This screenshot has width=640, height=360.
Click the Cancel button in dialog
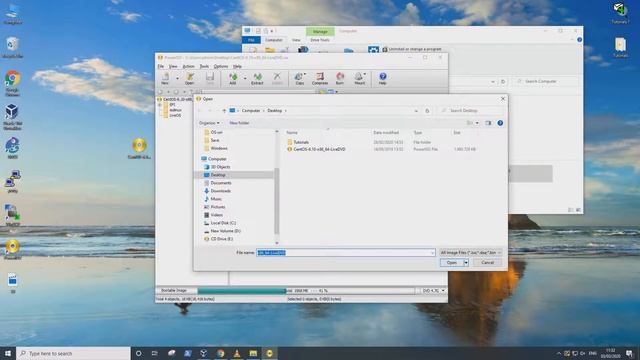coord(488,262)
